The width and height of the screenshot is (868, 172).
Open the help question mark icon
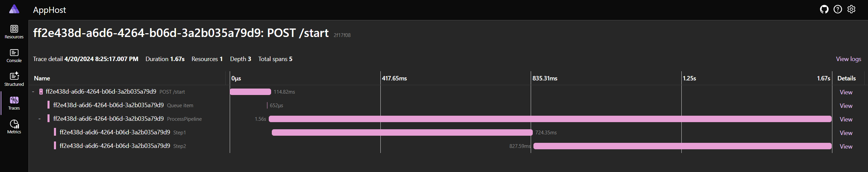(838, 9)
